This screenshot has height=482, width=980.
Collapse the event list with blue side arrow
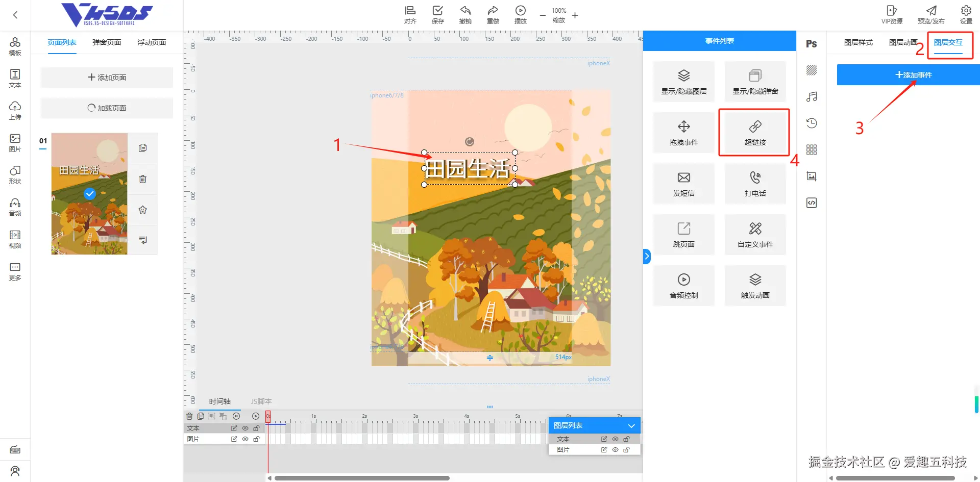point(647,256)
